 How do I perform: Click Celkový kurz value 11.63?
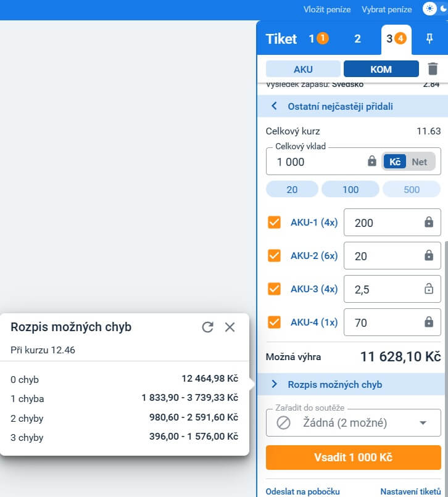(429, 131)
